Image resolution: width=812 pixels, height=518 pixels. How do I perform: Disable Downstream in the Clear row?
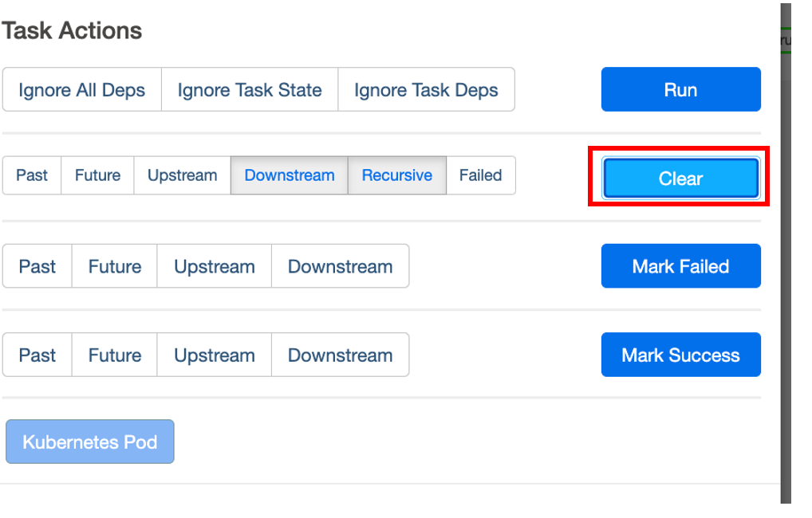coord(290,175)
